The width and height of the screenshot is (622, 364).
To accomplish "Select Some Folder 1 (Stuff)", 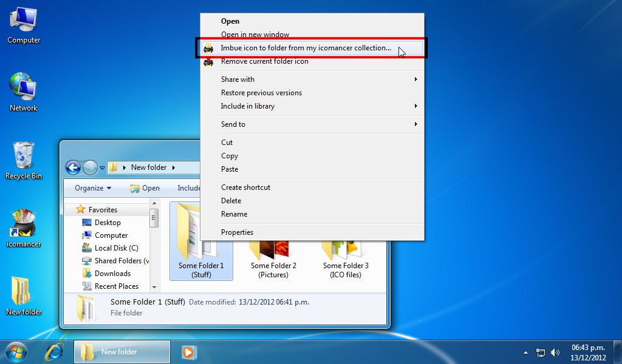I will pos(201,241).
